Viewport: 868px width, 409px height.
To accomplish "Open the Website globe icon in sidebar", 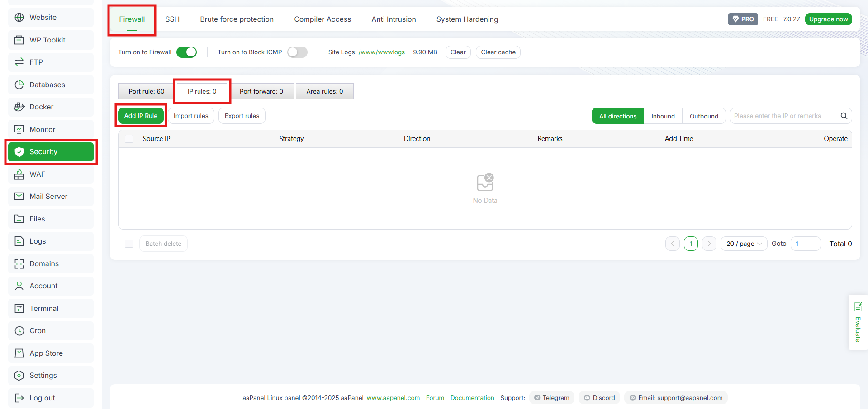I will click(x=19, y=18).
